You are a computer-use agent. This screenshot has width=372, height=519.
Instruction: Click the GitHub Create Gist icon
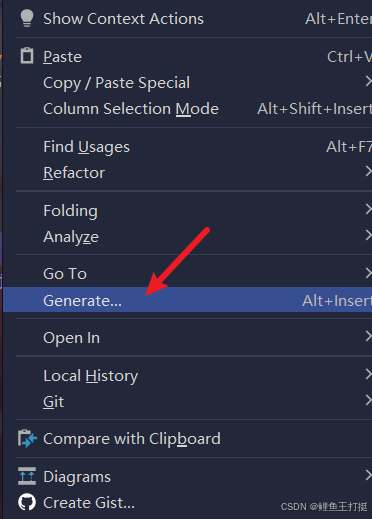[x=27, y=502]
